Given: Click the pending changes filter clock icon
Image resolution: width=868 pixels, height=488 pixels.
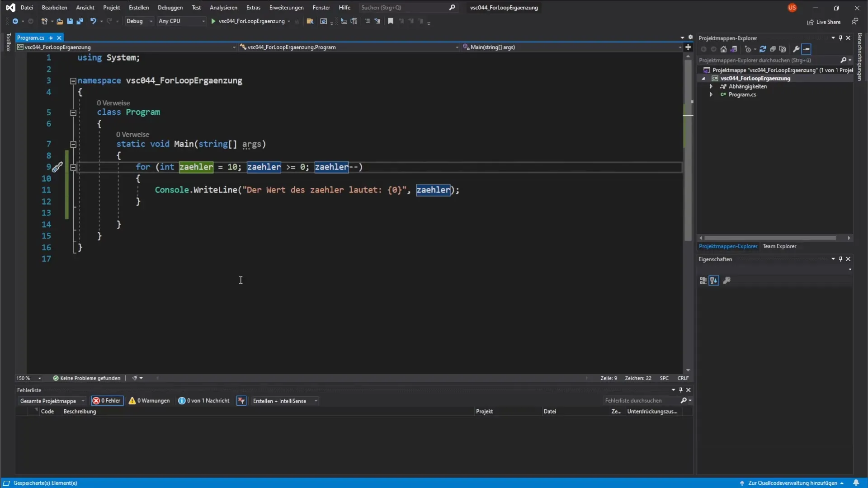Looking at the screenshot, I should (748, 49).
